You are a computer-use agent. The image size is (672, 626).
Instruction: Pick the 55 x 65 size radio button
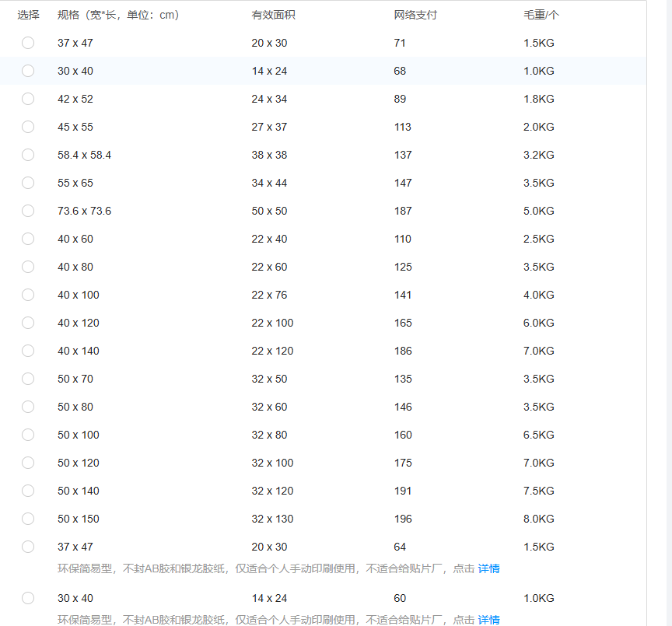click(x=28, y=183)
